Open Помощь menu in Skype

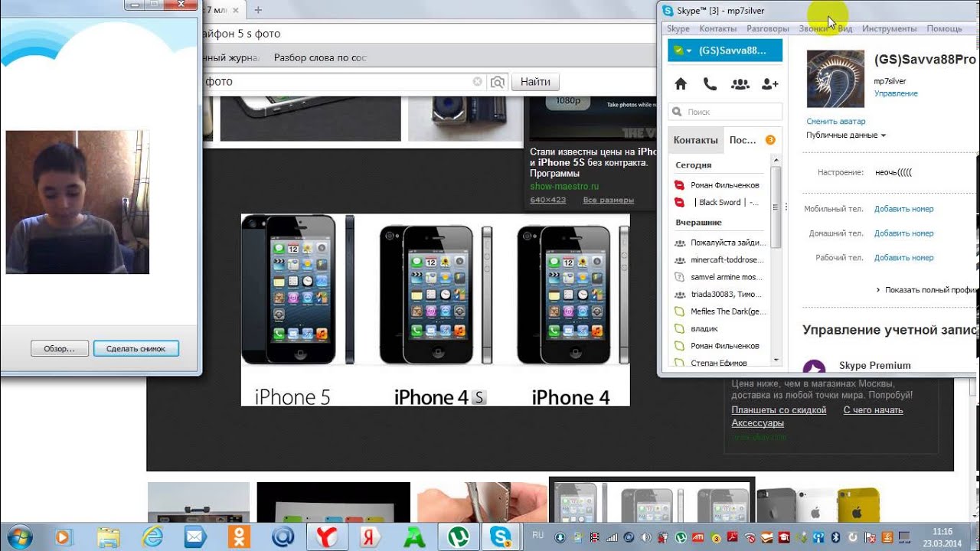pos(944,29)
